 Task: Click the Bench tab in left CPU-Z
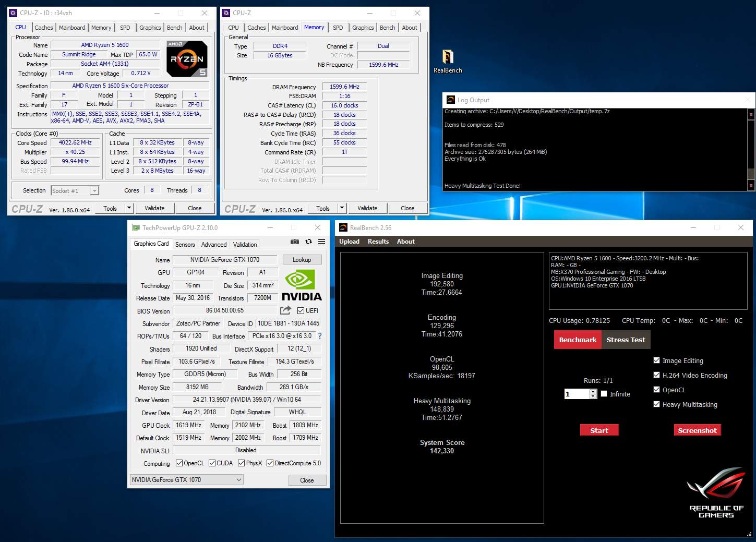click(x=174, y=28)
